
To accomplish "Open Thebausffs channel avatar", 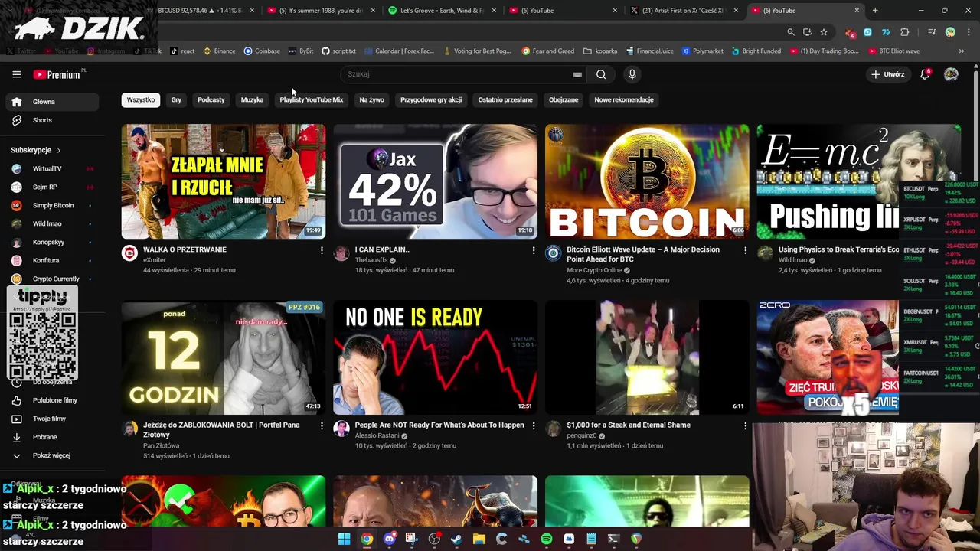I will pyautogui.click(x=341, y=253).
